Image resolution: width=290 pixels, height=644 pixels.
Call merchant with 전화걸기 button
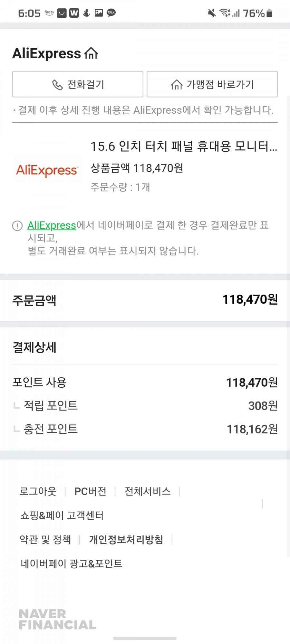[78, 84]
